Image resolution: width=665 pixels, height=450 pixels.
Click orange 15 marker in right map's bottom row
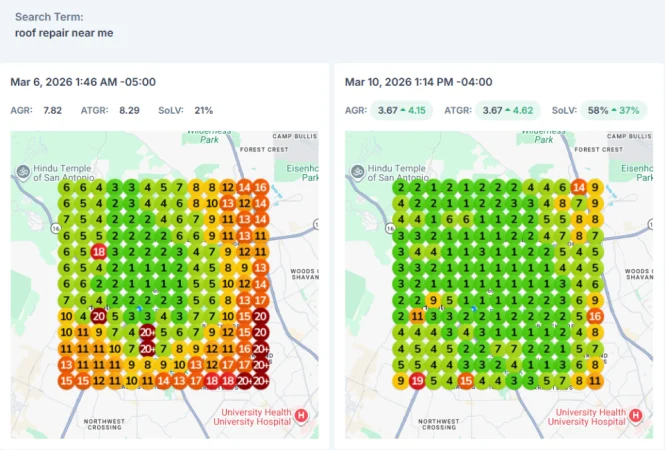click(466, 381)
